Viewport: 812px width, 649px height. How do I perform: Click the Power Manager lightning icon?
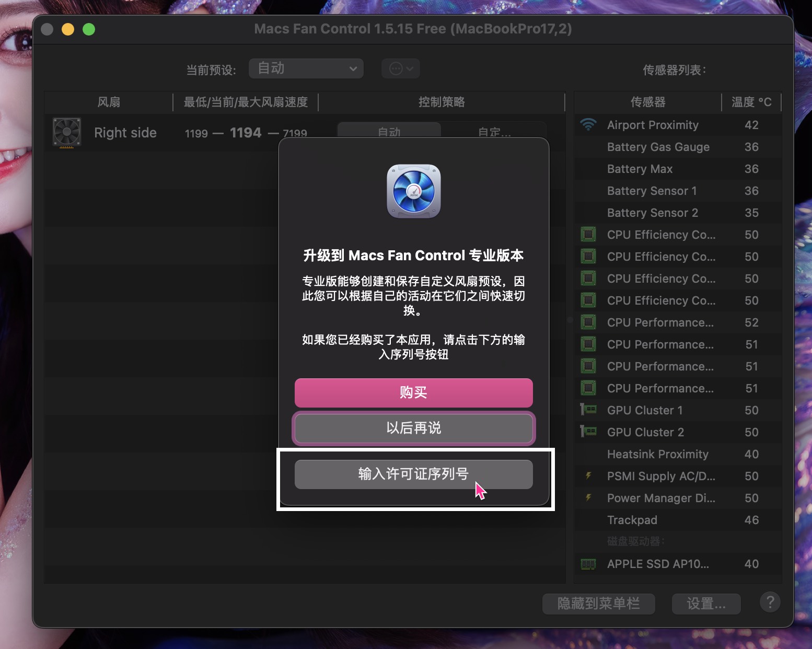pos(589,498)
